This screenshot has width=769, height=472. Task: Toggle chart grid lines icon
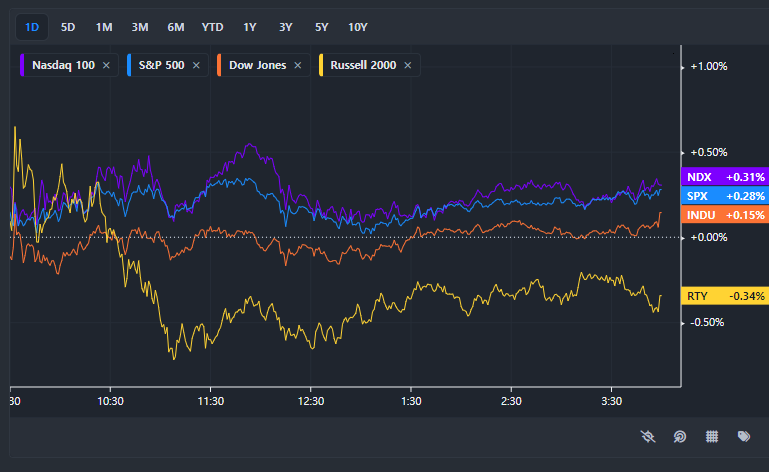[712, 437]
